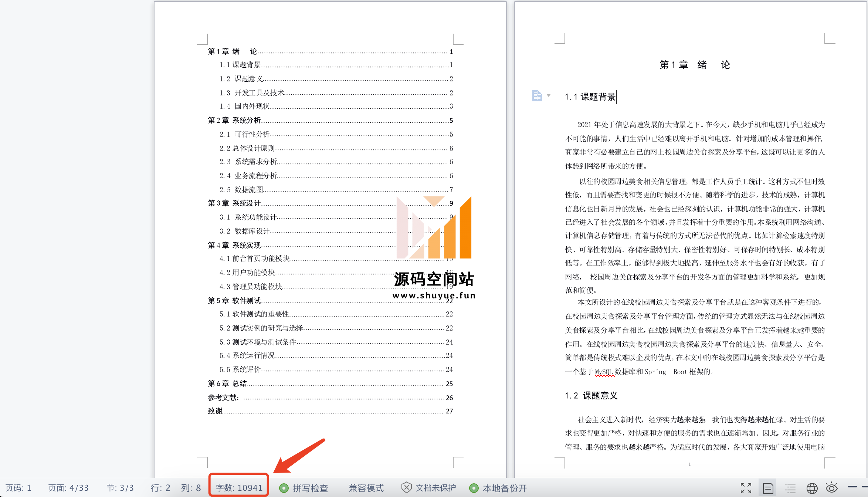Open TOC entry 1.4 国内外现状
868x497 pixels.
tap(336, 106)
